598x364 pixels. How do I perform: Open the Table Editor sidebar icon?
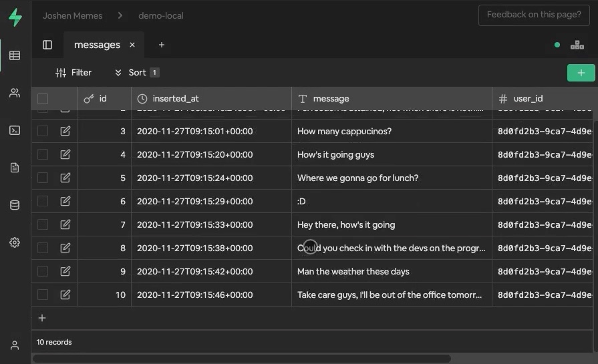coord(15,55)
